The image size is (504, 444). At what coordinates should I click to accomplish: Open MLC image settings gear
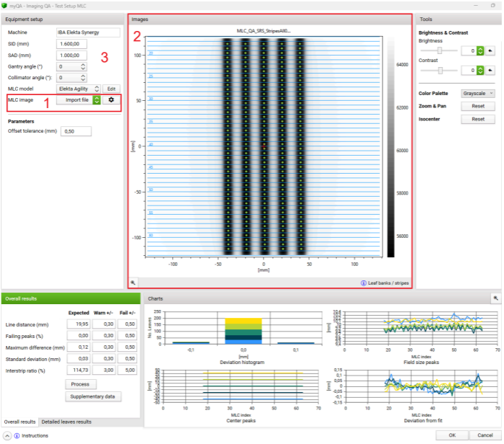pos(112,100)
